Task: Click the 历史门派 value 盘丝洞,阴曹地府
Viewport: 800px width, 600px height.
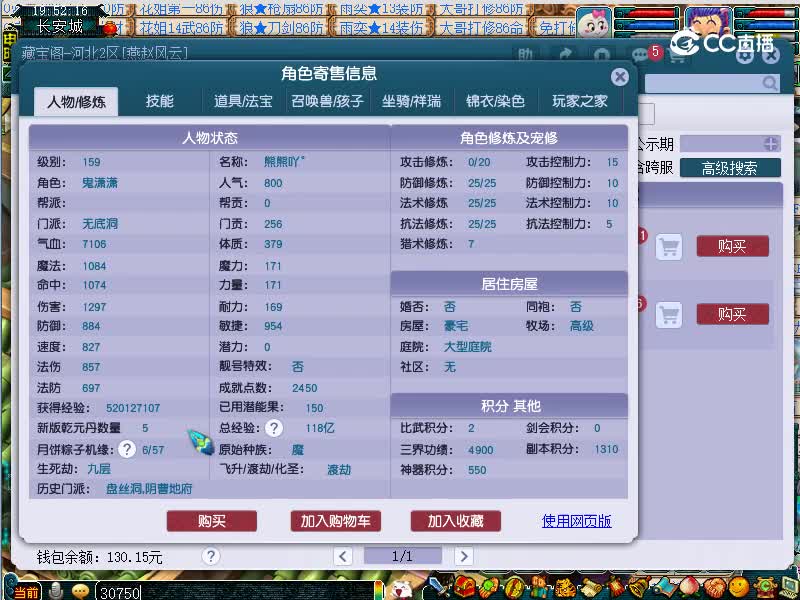Action: click(149, 489)
